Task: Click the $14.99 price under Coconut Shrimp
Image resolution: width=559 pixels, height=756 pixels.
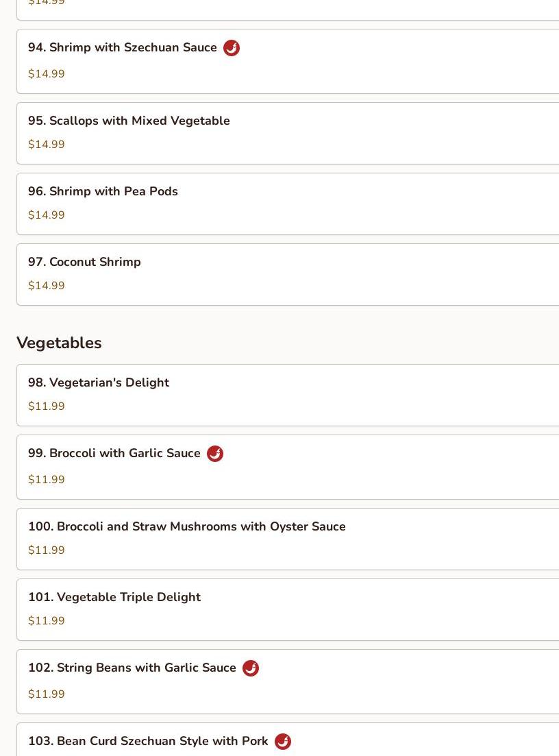Action: [47, 286]
